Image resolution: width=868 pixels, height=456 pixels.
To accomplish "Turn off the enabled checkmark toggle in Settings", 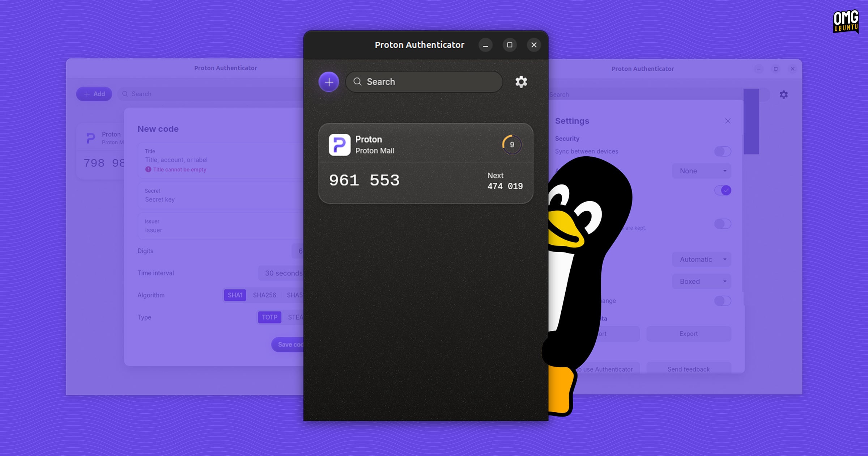I will (723, 190).
